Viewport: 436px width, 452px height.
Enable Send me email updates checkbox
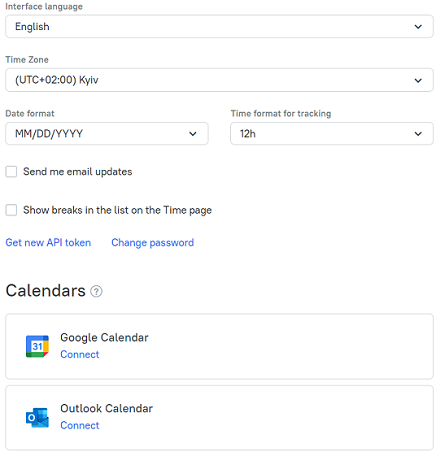click(11, 172)
